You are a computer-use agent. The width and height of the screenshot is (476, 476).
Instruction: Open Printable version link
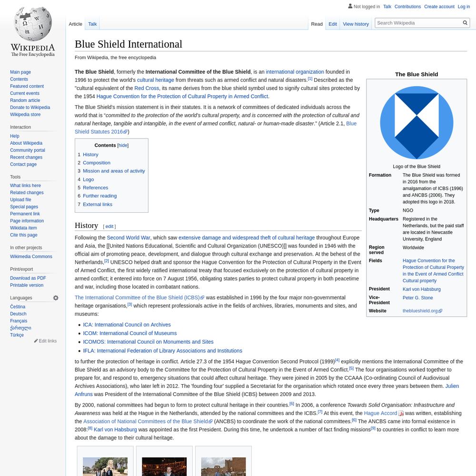pyautogui.click(x=27, y=285)
